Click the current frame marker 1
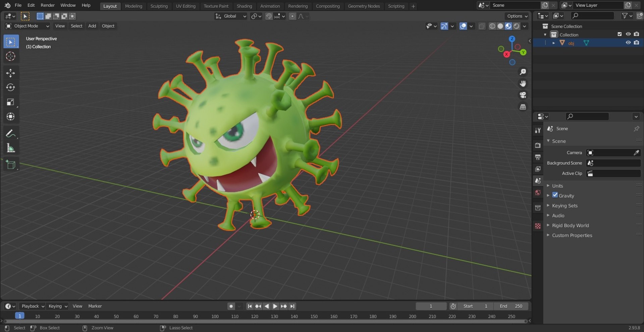Viewport: 644px width, 332px height. tap(20, 316)
